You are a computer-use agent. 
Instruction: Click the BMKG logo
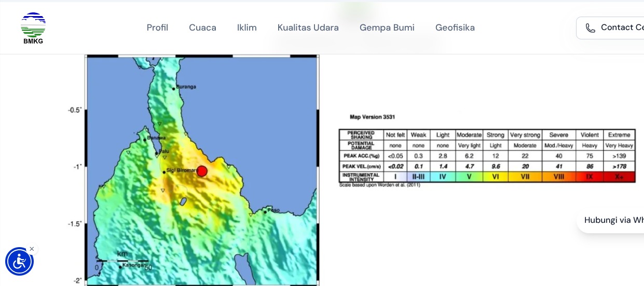coord(33,28)
